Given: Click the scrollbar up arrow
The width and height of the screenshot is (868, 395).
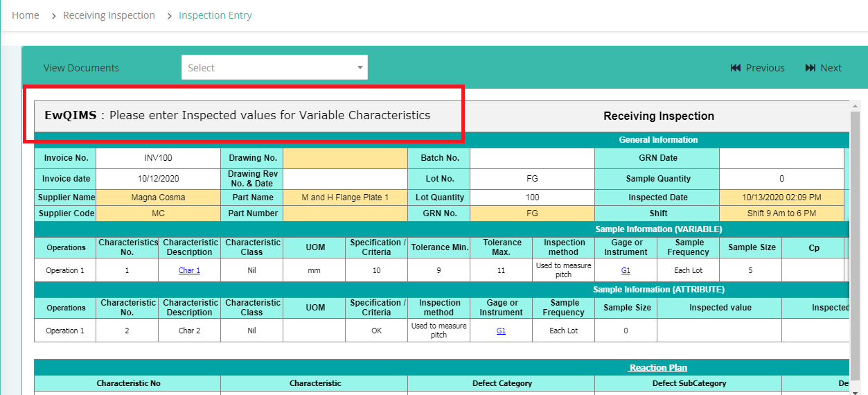Looking at the screenshot, I should coord(855,107).
